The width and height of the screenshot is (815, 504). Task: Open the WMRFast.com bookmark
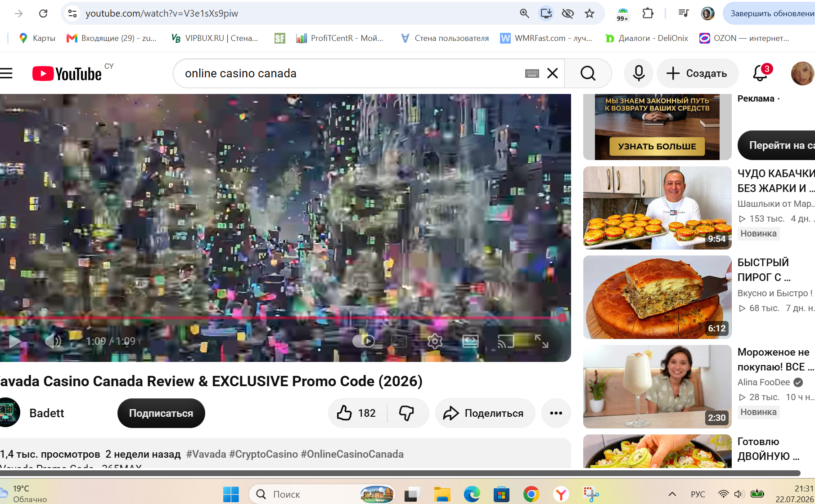[546, 38]
